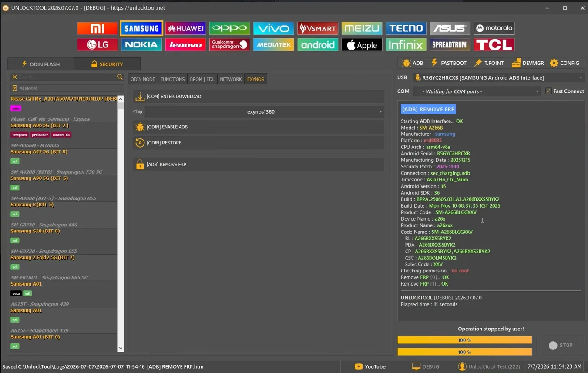Expand the All Model filter dropdown
Viewport: 588px width, 373px height.
(x=67, y=88)
